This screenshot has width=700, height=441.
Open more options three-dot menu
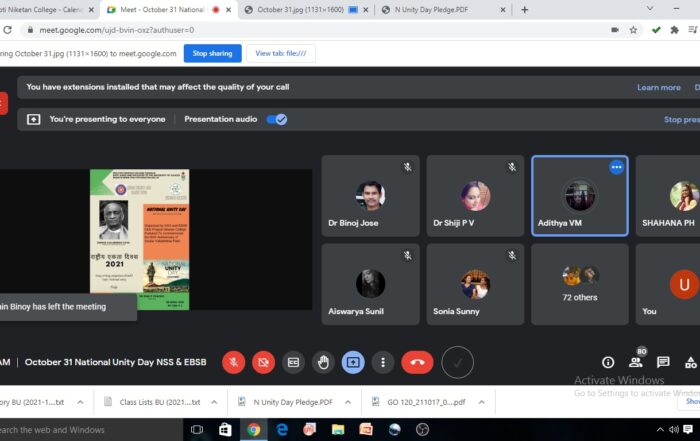pos(383,362)
